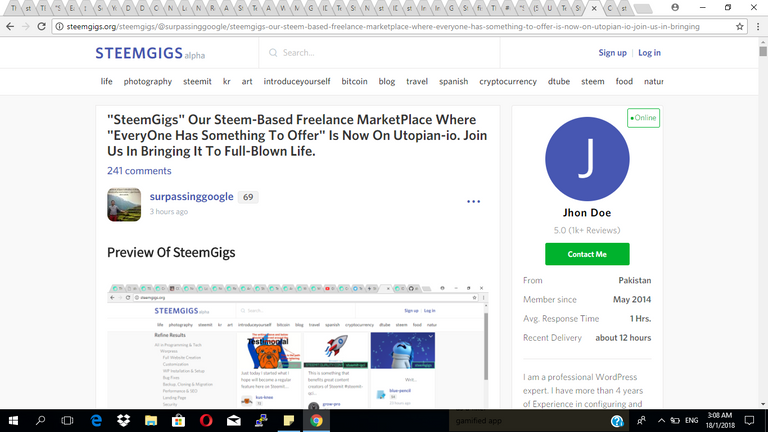
Task: Open Dropbox from the taskbar
Action: coord(123,421)
